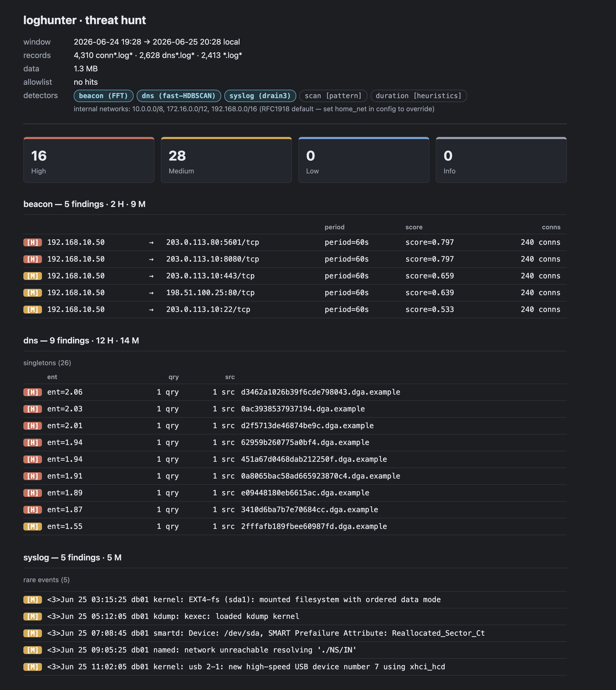Screen dimensions: 616x690
Task: Open the High severity summary card
Action: pyautogui.click(x=89, y=160)
